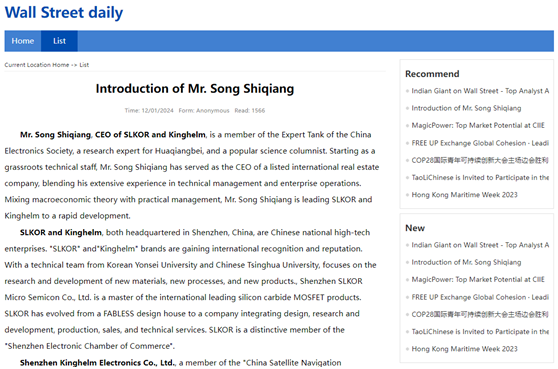
Task: Click the article heading Introduction of Mr. Song Shiqiang
Action: [195, 89]
